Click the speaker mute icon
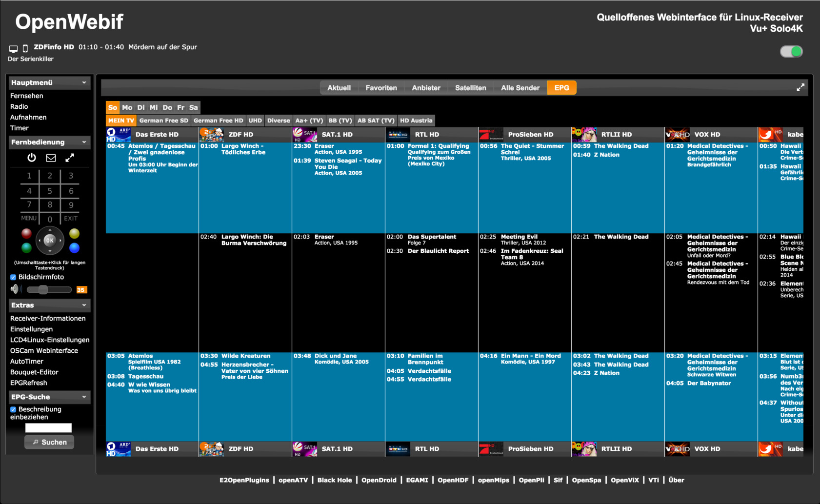This screenshot has width=820, height=504. (x=16, y=289)
